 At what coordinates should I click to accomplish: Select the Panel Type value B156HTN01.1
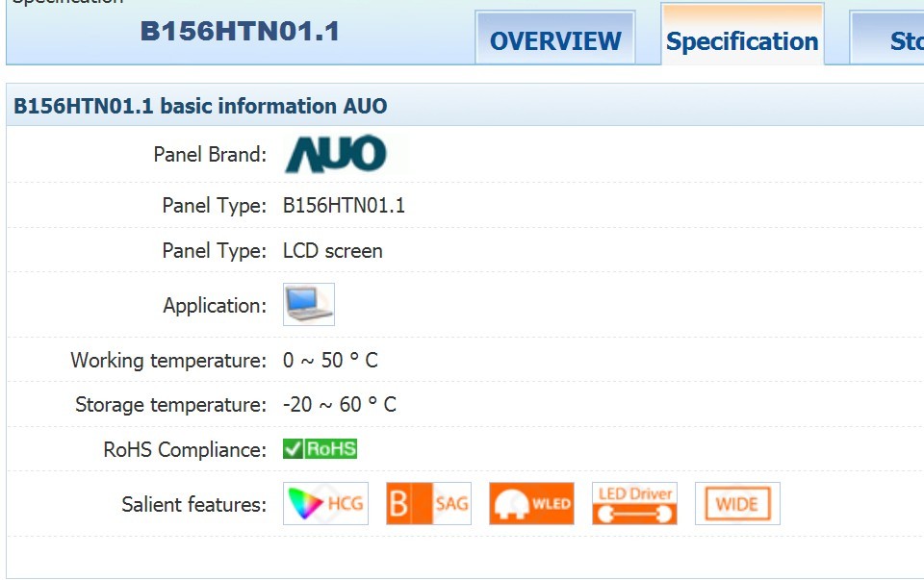coord(345,206)
